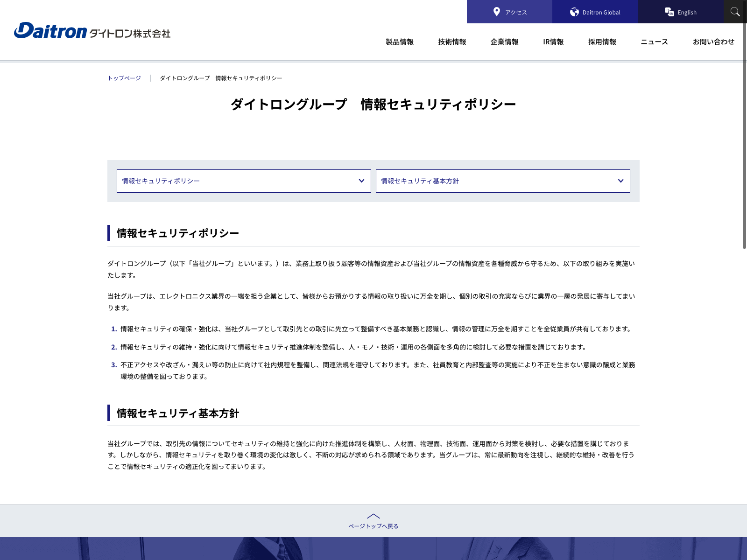This screenshot has height=560, width=747.
Task: Open the ニュース page
Action: click(x=654, y=42)
